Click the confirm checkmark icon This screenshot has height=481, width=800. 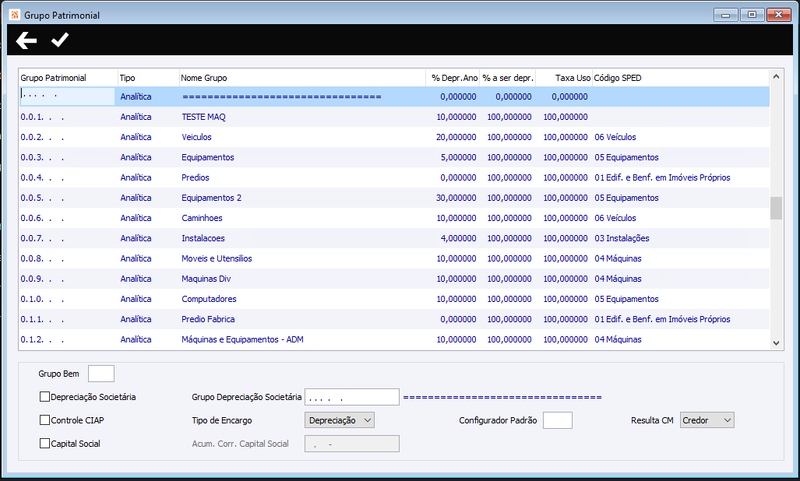click(x=60, y=40)
